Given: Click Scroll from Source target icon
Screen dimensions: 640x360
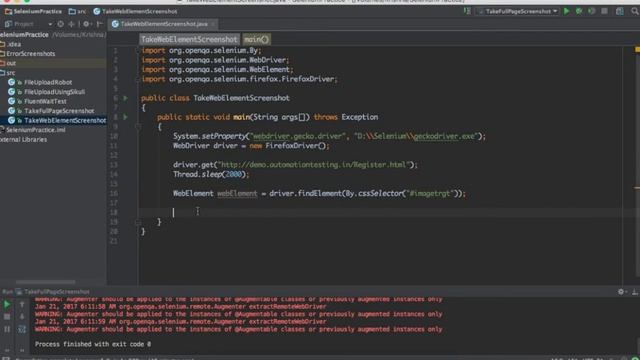Looking at the screenshot, I should pyautogui.click(x=60, y=24).
